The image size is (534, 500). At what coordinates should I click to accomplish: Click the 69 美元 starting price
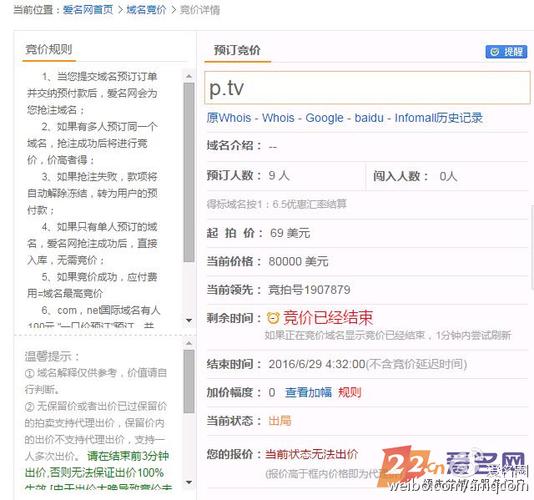(290, 233)
